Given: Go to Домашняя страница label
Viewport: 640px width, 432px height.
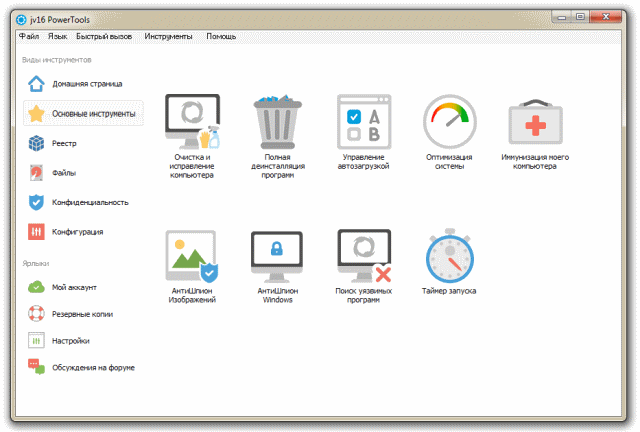Looking at the screenshot, I should pos(87,84).
